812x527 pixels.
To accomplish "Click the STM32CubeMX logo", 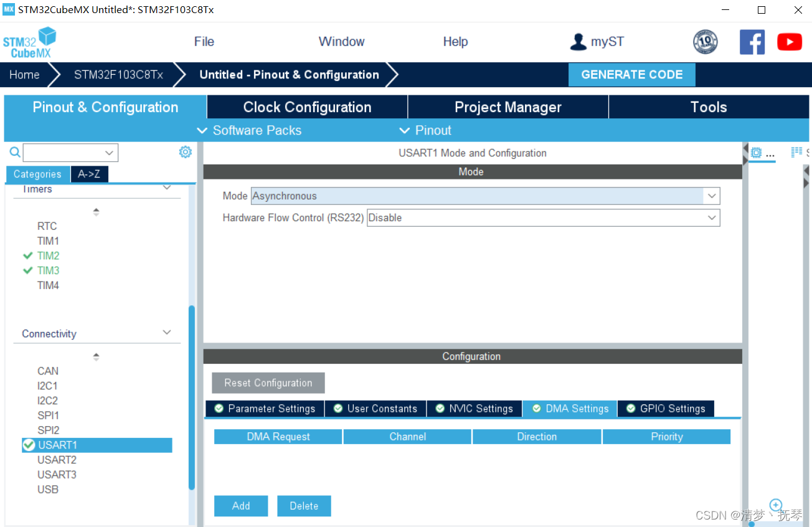I will coord(29,42).
